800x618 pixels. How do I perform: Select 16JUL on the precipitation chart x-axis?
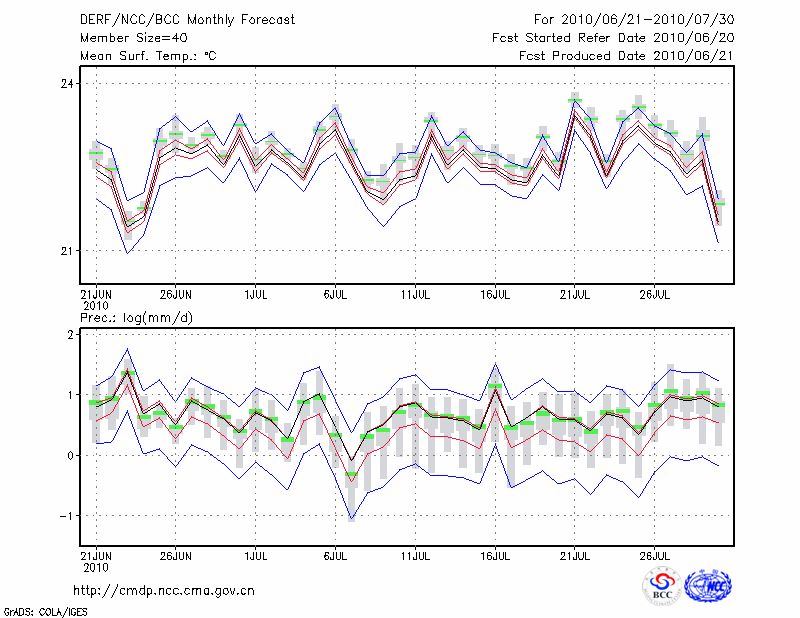[495, 555]
